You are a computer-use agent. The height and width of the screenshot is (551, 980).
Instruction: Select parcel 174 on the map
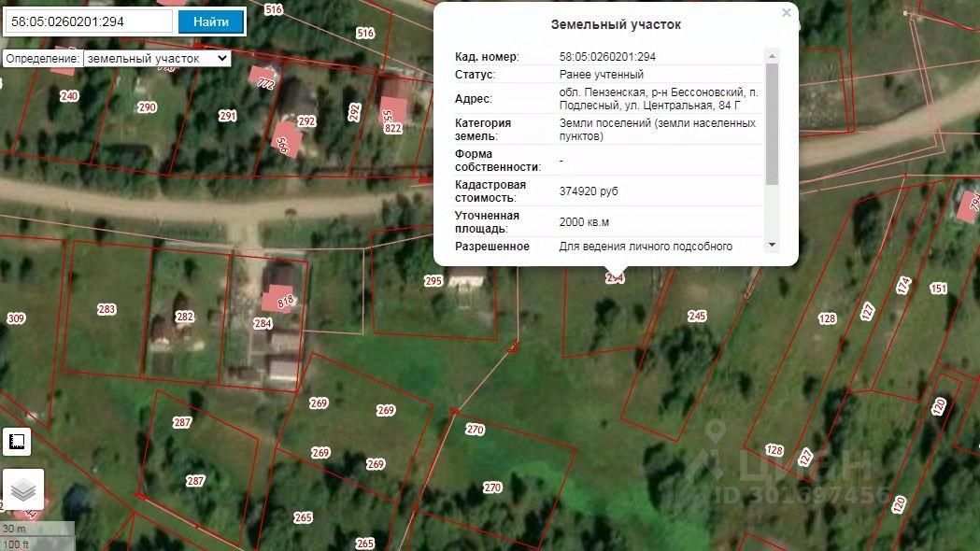coord(903,286)
